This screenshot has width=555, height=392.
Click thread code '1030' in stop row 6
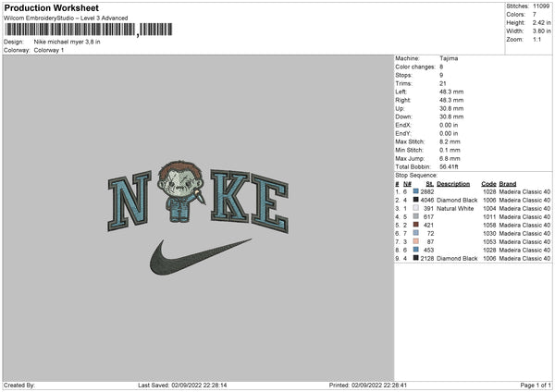(x=489, y=234)
